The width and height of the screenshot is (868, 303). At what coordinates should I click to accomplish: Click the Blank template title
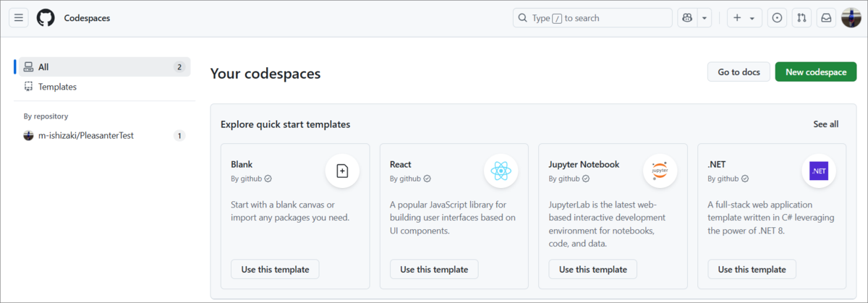(x=242, y=164)
